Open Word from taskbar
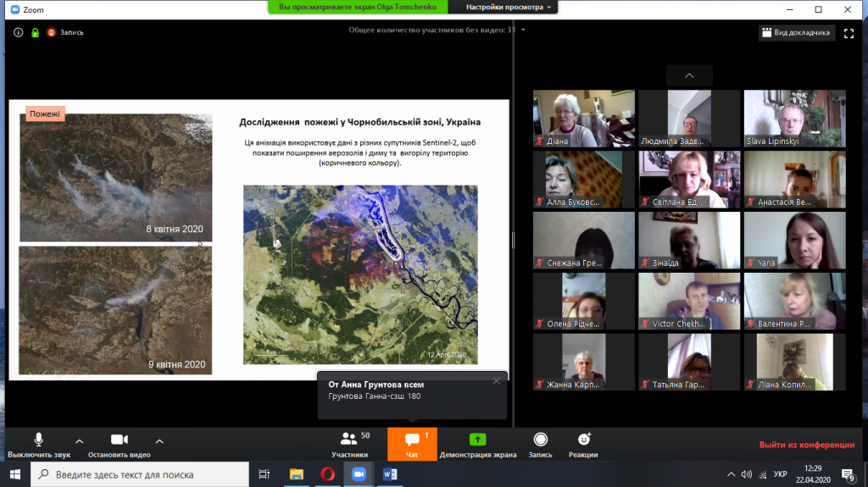 390,474
